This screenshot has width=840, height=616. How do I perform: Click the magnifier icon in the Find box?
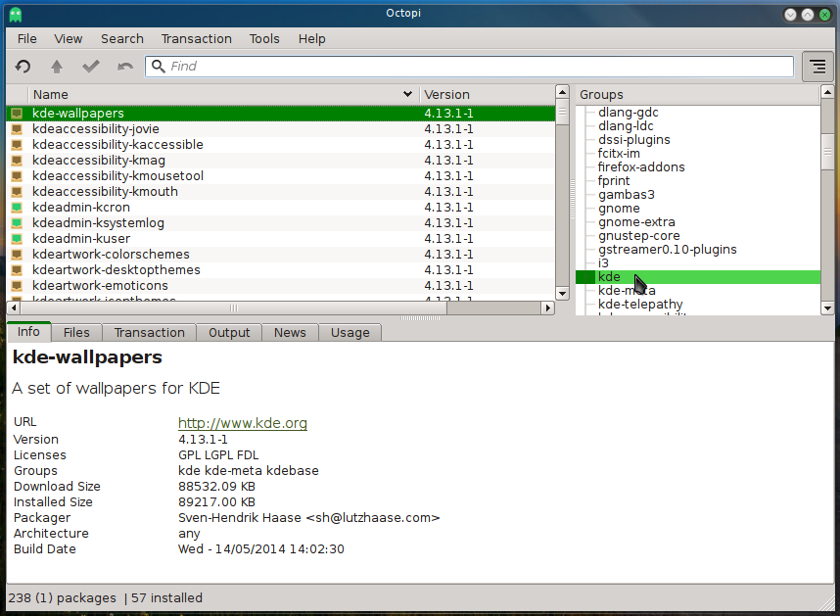pyautogui.click(x=158, y=67)
